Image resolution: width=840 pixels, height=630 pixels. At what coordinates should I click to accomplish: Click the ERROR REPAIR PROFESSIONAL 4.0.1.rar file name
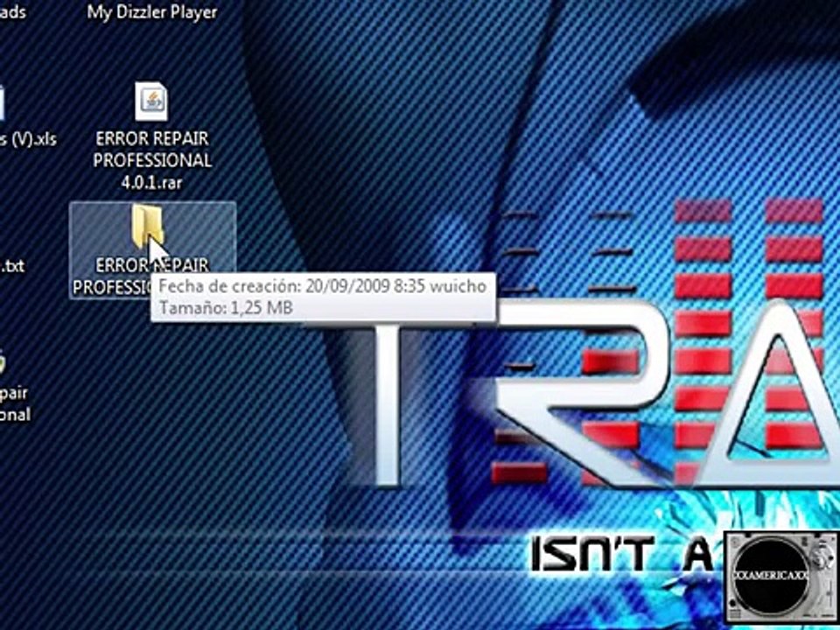pos(152,160)
